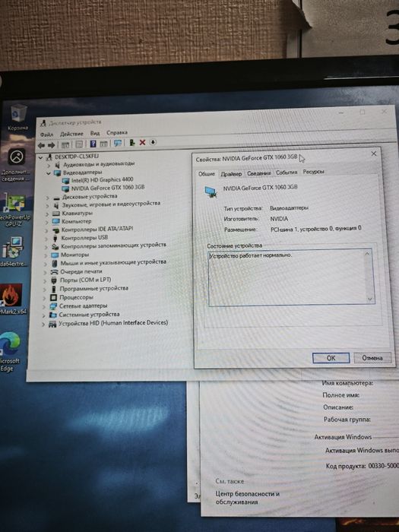This screenshot has height=532, width=399.
Task: Expand the Мониторы category
Action: click(46, 255)
